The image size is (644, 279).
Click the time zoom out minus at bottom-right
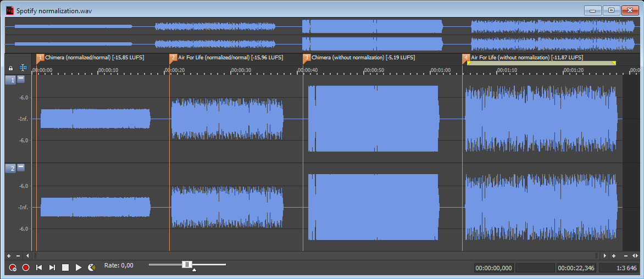pos(625,255)
